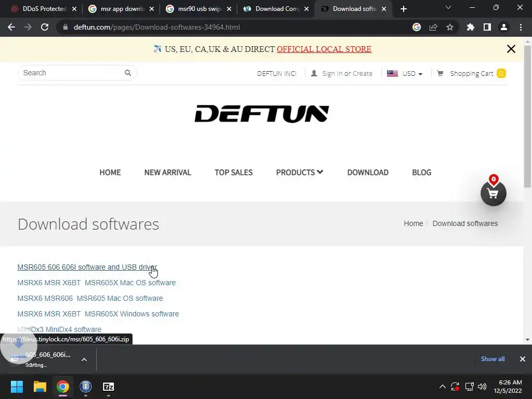Expand the PRODUCTS menu
This screenshot has width=532, height=399.
coord(300,172)
